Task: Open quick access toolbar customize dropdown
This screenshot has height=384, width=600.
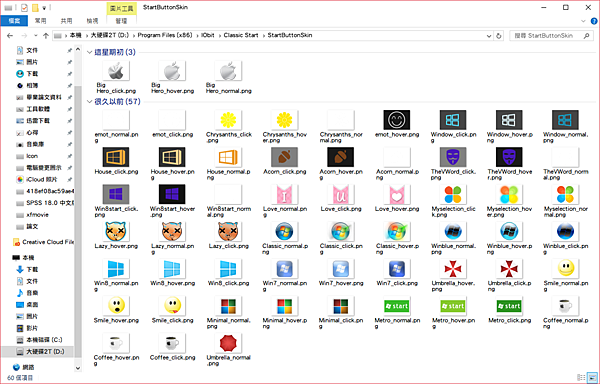Action: pos(44,8)
